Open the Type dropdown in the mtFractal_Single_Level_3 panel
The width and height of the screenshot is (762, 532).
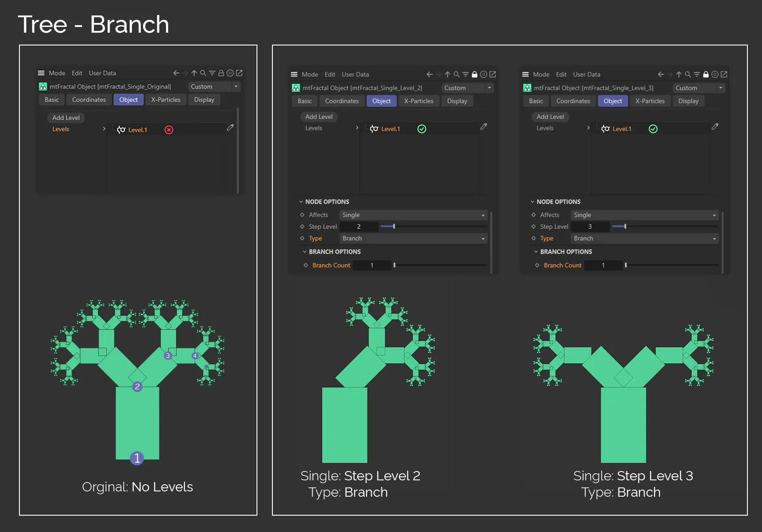645,238
